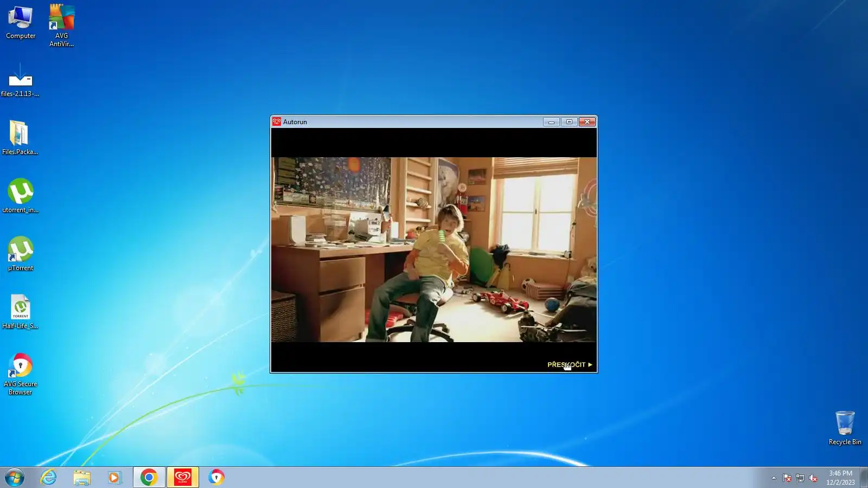Open the network status tray icon

[800, 478]
